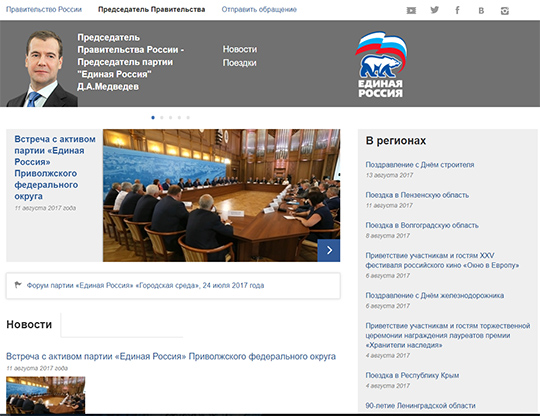Open the Председатель Правительства tab

[x=152, y=9]
